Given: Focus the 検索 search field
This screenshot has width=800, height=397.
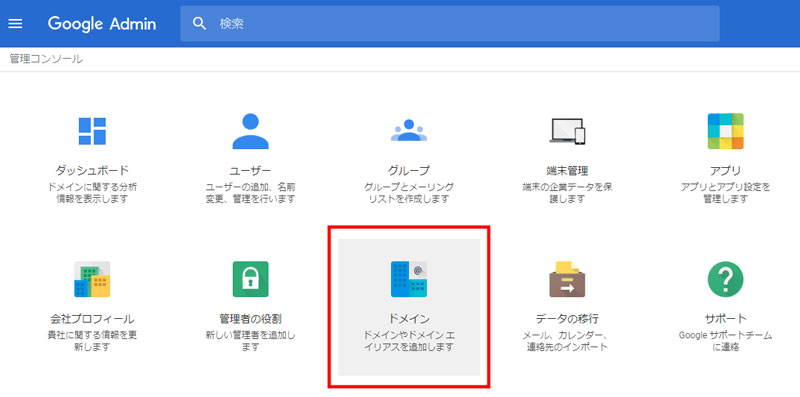Looking at the screenshot, I should [449, 23].
